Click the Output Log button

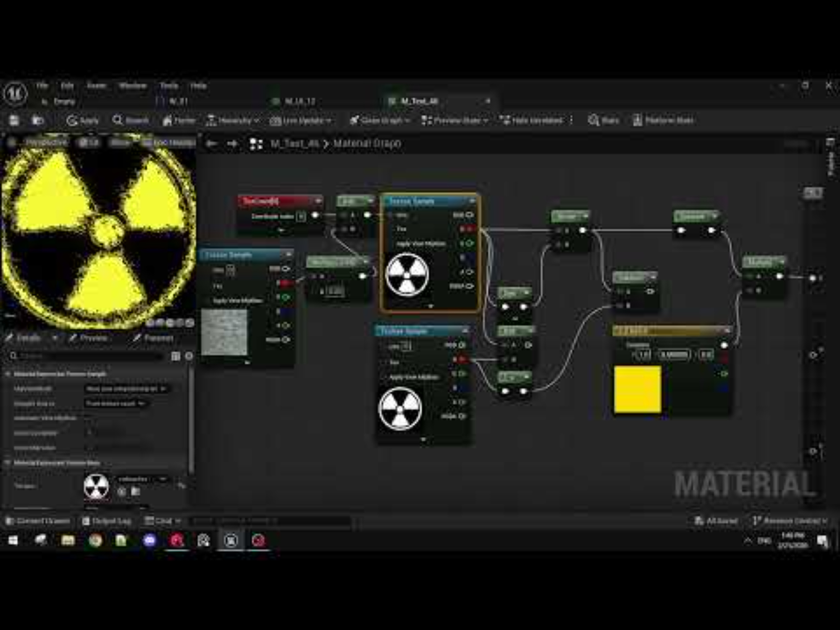(107, 521)
